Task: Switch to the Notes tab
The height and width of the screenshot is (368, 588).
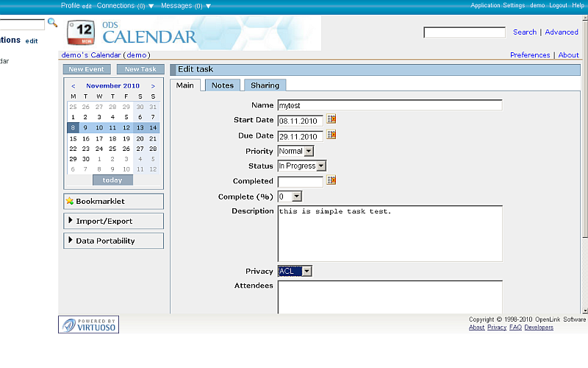Action: 222,85
